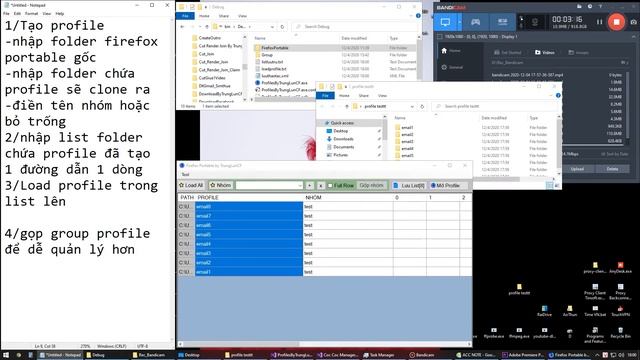Open View tab in profile explorer window
Viewport: 640px width, 360px height.
(x=382, y=96)
